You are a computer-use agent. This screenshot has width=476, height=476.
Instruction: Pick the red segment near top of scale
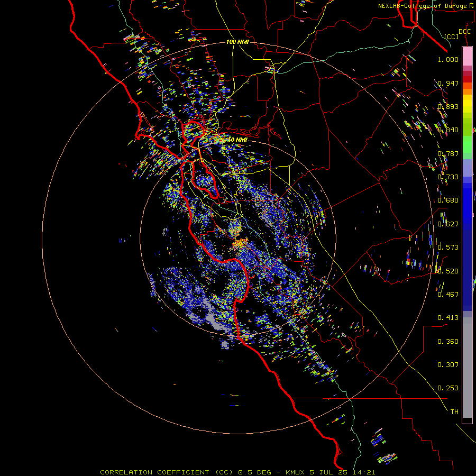click(467, 79)
